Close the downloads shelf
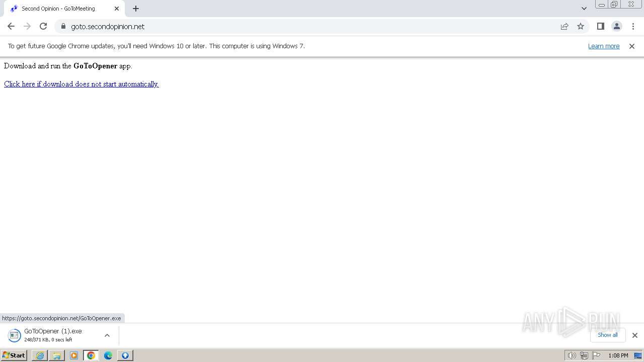644x362 pixels. point(634,335)
